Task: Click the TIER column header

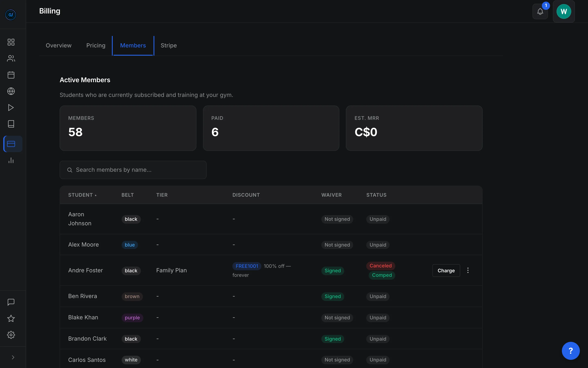Action: pos(162,195)
